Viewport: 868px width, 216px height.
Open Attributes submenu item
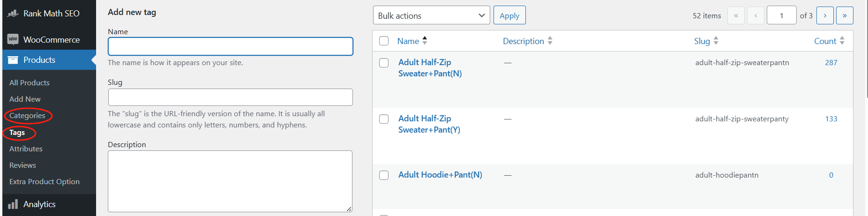click(26, 149)
